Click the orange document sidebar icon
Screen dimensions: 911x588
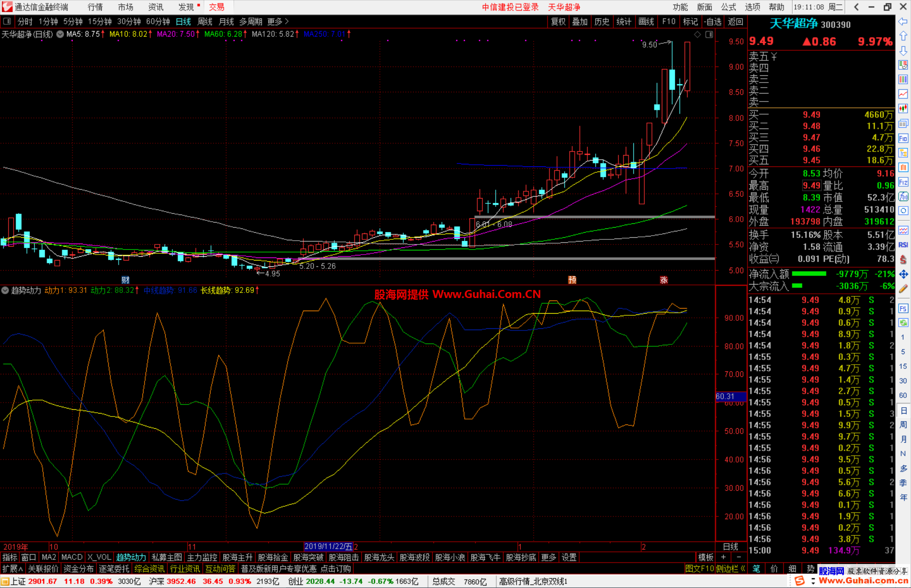click(x=903, y=167)
